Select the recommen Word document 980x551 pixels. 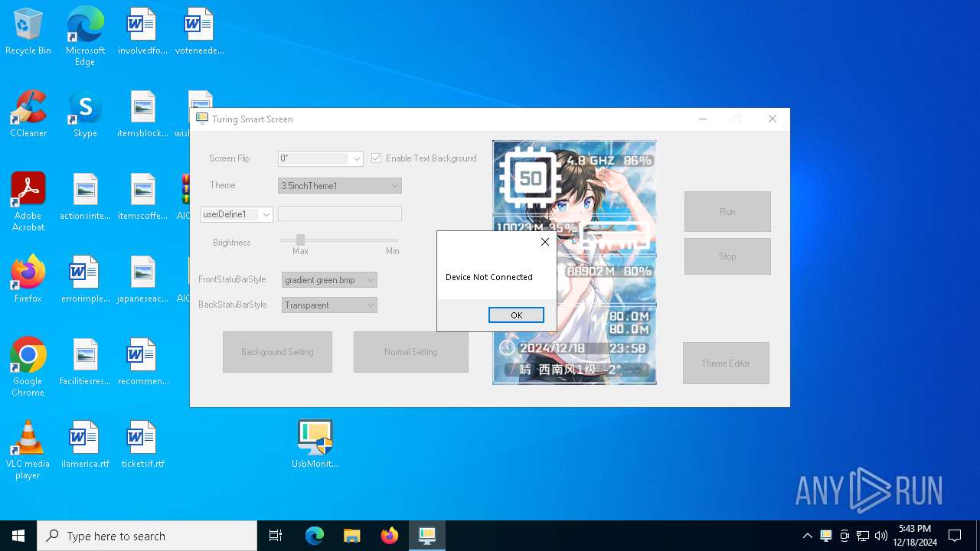[x=142, y=362]
